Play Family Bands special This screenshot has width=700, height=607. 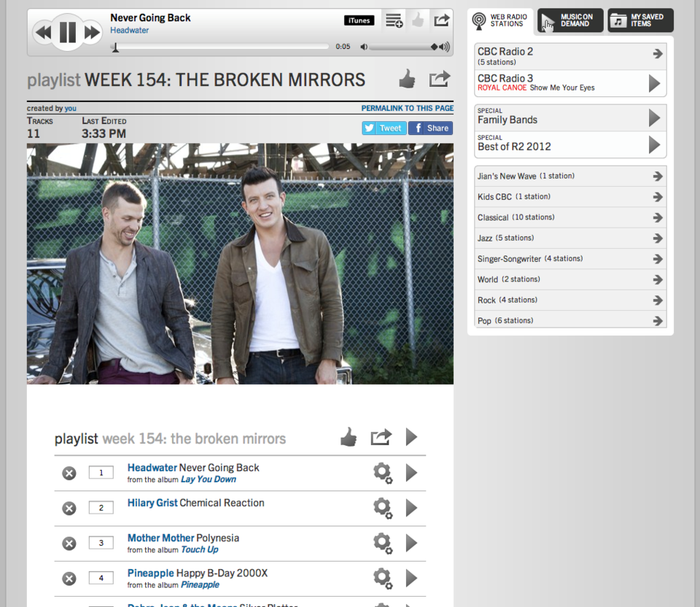(x=654, y=118)
